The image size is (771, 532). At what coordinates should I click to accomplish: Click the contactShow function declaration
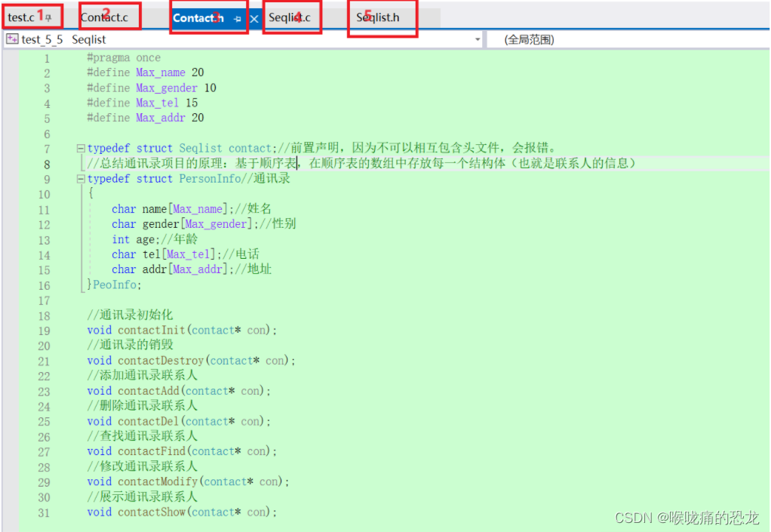pos(182,512)
